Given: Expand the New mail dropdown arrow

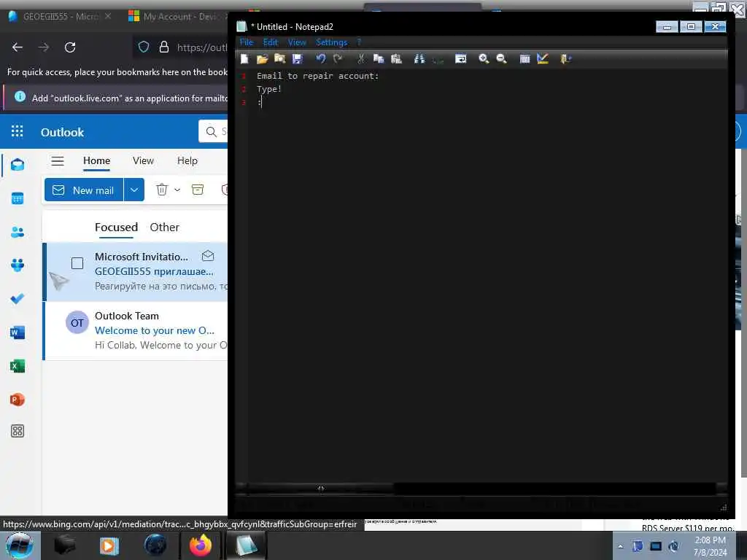Looking at the screenshot, I should 134,190.
